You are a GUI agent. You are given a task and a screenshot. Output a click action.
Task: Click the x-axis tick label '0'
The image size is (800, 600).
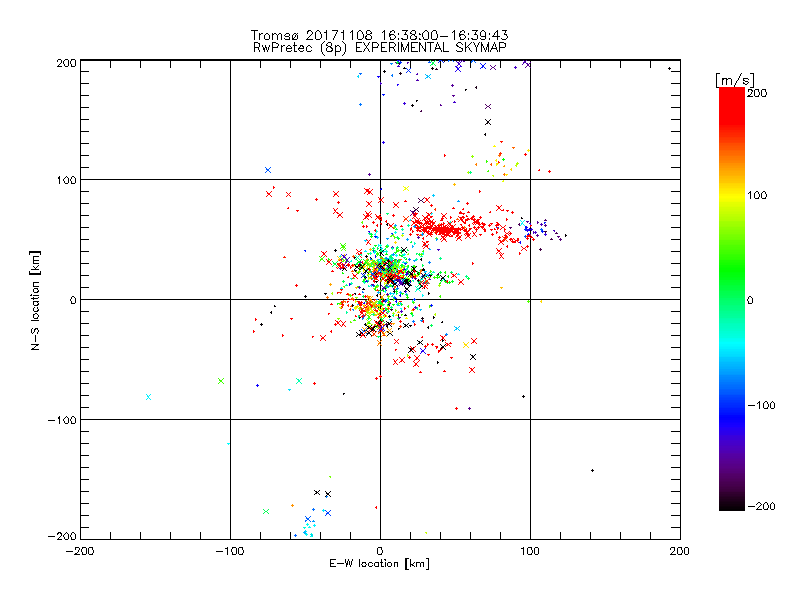[x=380, y=551]
